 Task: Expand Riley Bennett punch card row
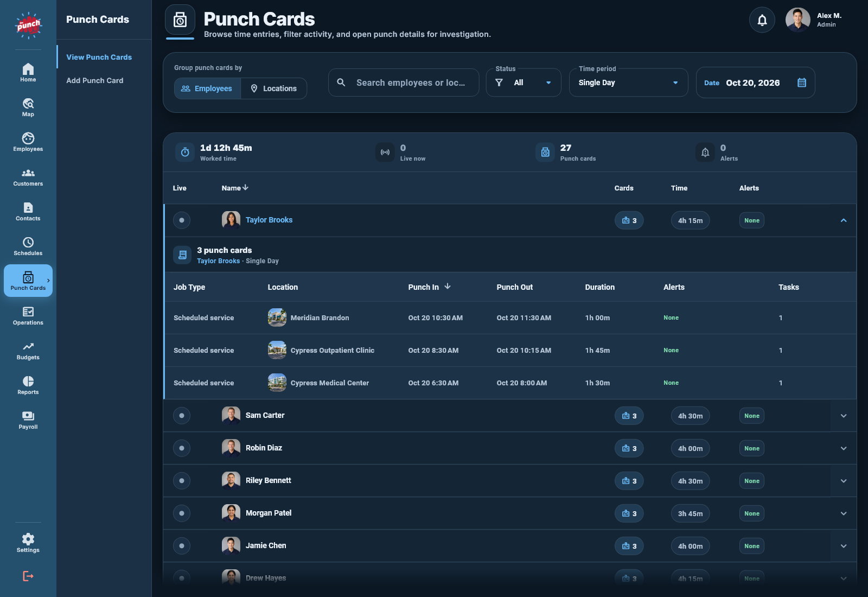click(x=844, y=481)
